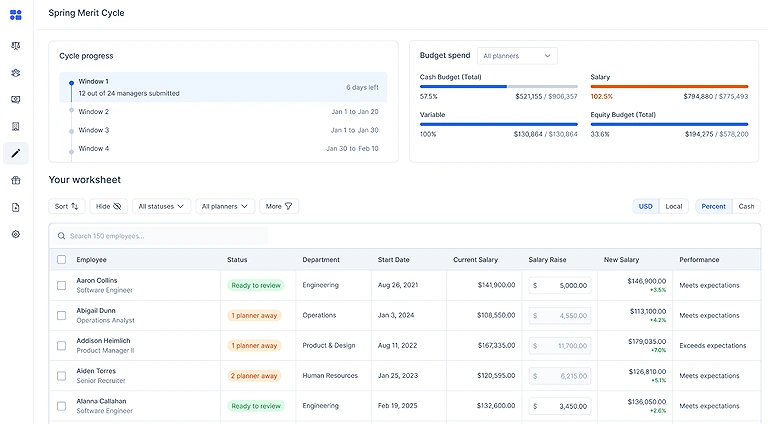Open the More filters button
Image resolution: width=768 pixels, height=424 pixels.
279,207
